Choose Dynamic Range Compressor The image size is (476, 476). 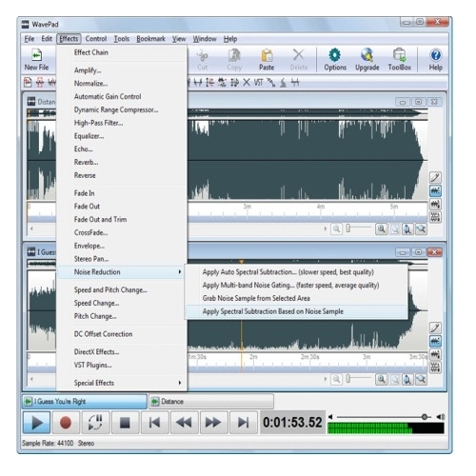click(122, 109)
